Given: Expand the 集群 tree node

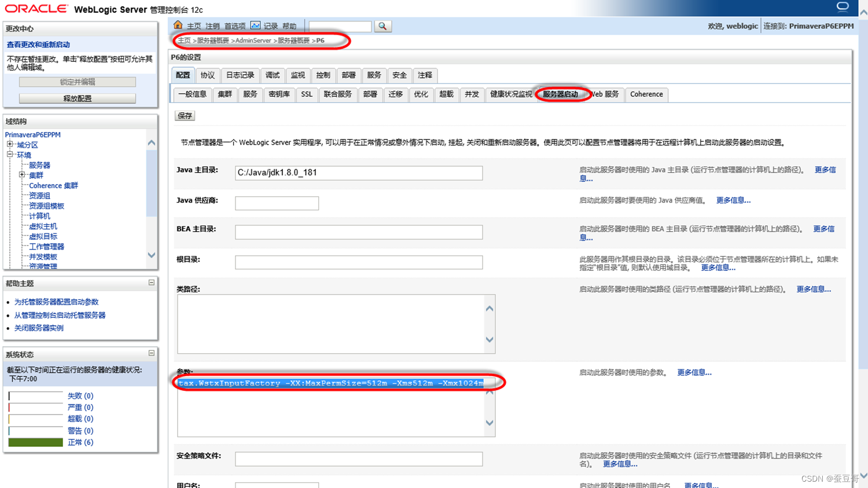Looking at the screenshot, I should (x=22, y=174).
